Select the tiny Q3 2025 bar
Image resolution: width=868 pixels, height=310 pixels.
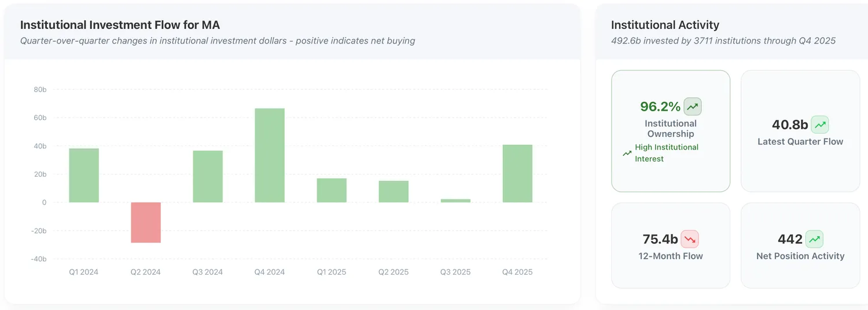click(x=455, y=200)
